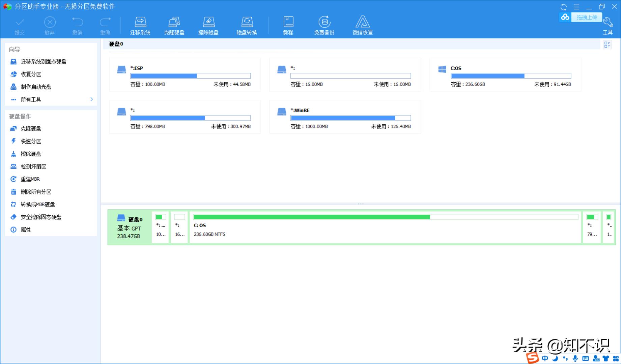This screenshot has width=621, height=364.
Task: Click the Sogou S input method icon
Action: click(533, 358)
